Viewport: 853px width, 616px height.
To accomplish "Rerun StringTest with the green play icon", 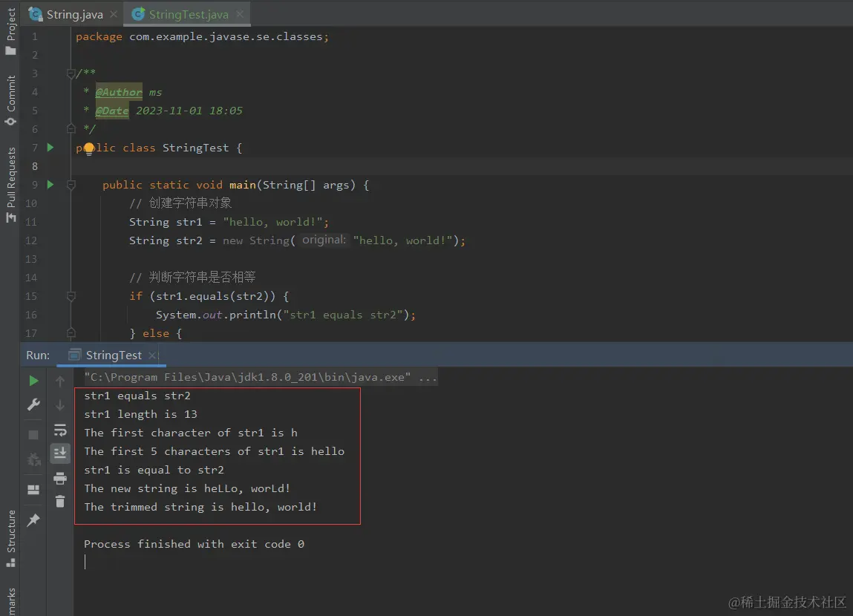I will [x=33, y=381].
